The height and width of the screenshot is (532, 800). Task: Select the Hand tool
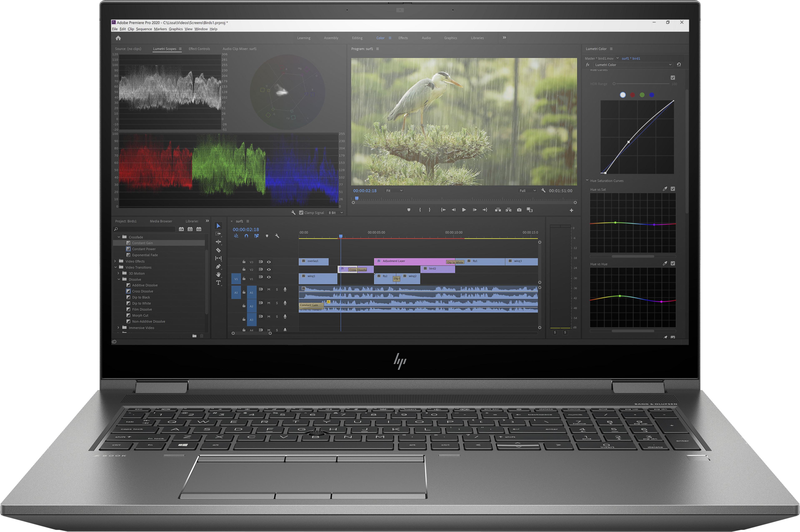pyautogui.click(x=219, y=274)
